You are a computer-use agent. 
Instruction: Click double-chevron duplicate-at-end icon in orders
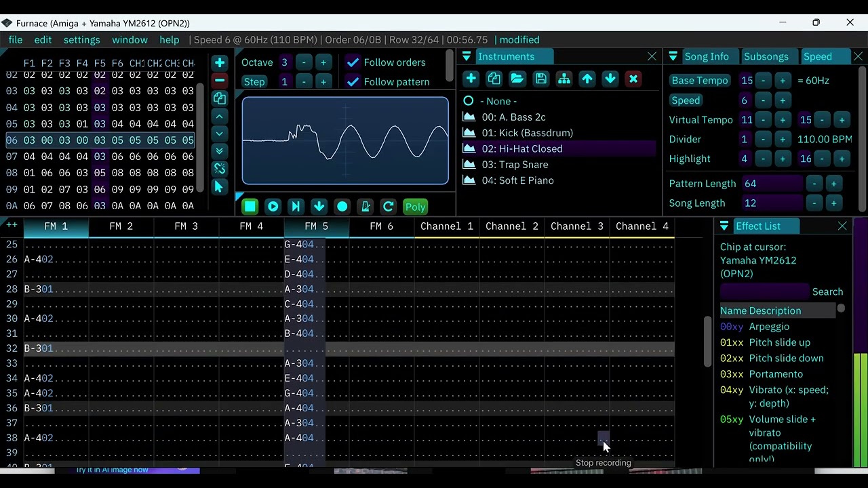(219, 151)
